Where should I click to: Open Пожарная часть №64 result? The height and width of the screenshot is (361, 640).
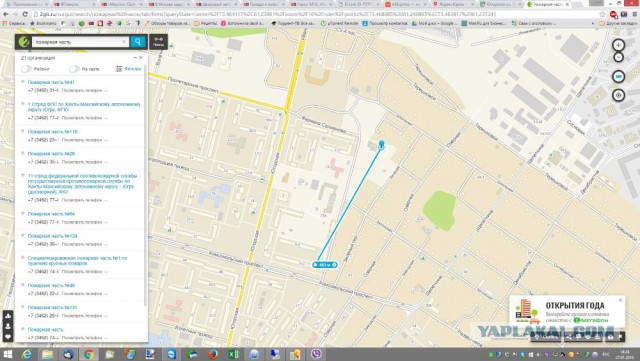[x=51, y=214]
